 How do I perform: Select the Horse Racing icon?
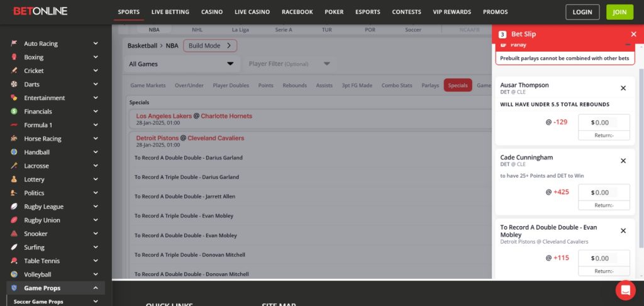tap(14, 138)
